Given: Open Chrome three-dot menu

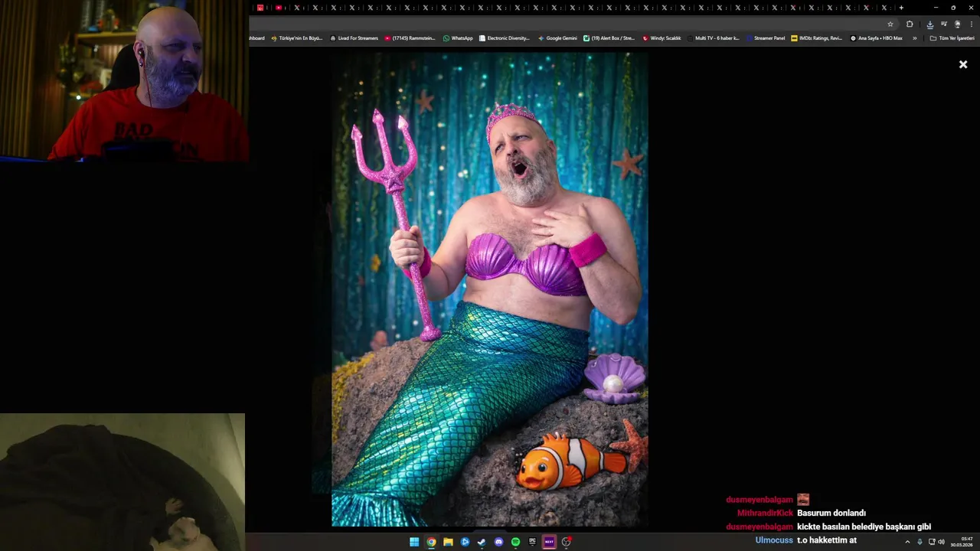Looking at the screenshot, I should (971, 24).
